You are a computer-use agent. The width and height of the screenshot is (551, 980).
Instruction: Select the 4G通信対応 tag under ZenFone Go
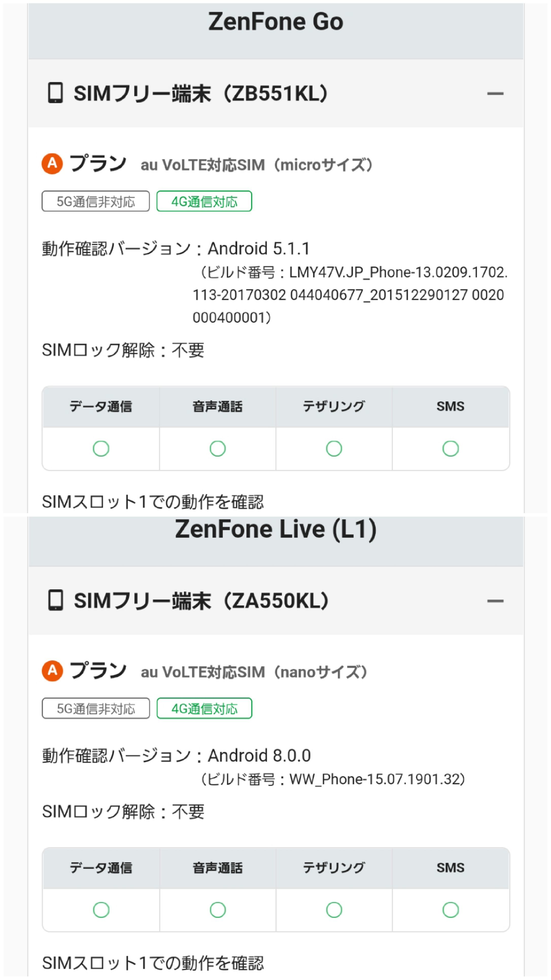(x=204, y=201)
